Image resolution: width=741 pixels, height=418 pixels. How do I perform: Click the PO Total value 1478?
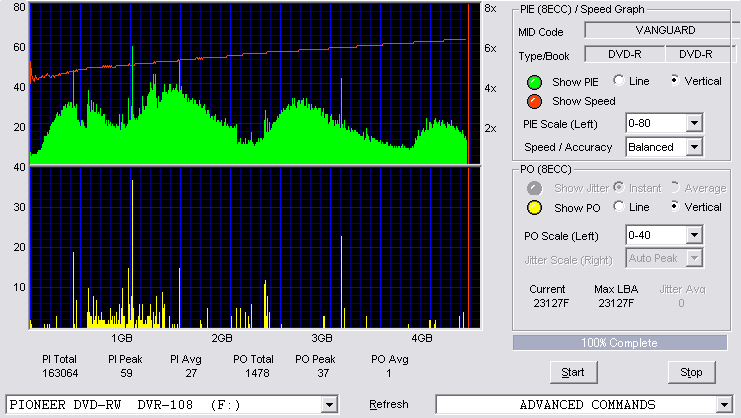click(x=257, y=373)
